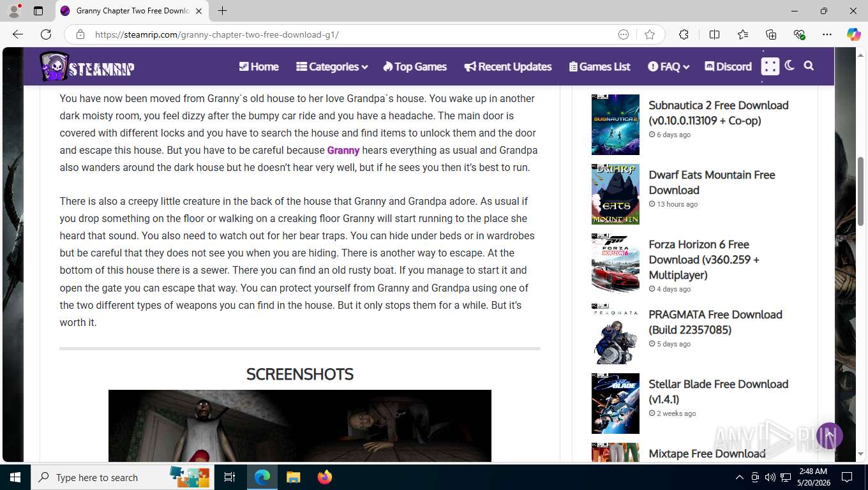
Task: Close the Granny Chapter Two tab
Action: [x=198, y=11]
